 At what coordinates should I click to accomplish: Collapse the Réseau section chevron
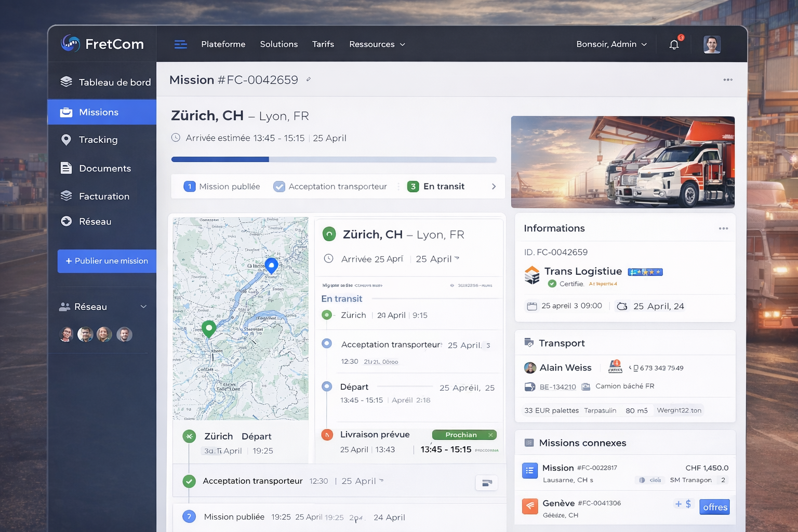click(x=143, y=307)
